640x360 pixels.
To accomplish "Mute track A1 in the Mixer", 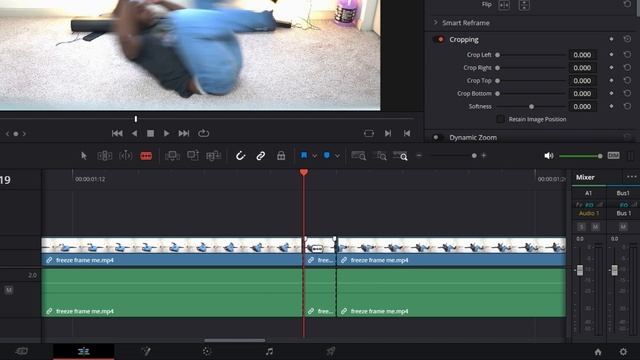I will (596, 227).
